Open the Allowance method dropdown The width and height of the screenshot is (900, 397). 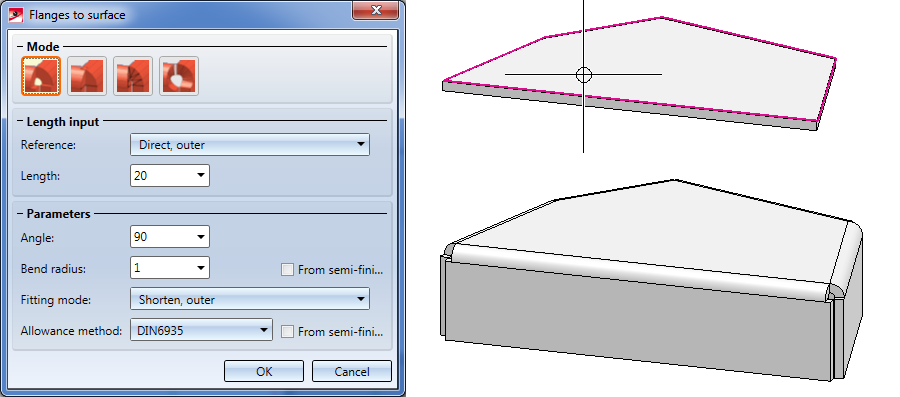[x=201, y=330]
